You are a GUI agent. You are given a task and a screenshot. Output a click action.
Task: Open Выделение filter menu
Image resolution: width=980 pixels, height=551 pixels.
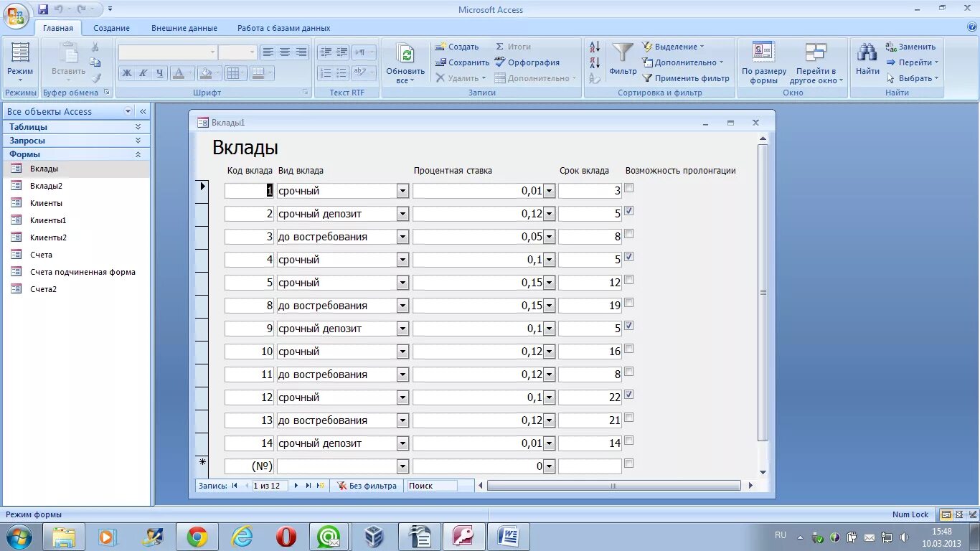674,47
